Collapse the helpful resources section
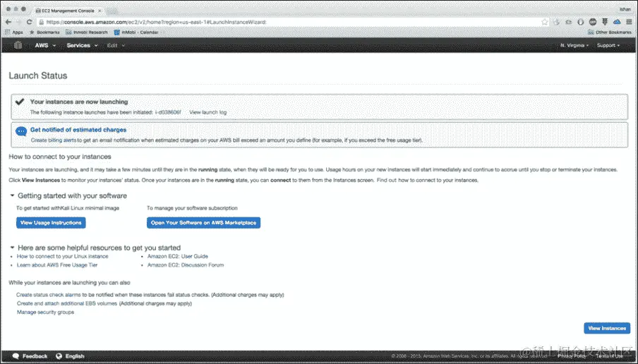638x364 pixels. pyautogui.click(x=12, y=248)
